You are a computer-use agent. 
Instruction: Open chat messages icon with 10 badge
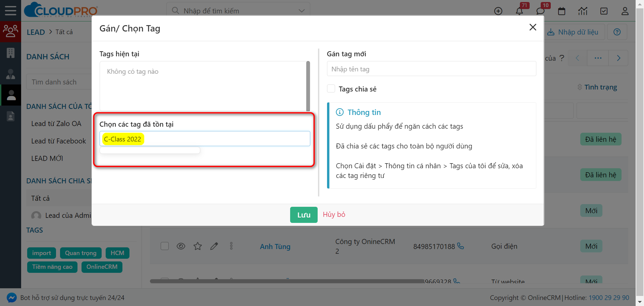[x=540, y=11]
